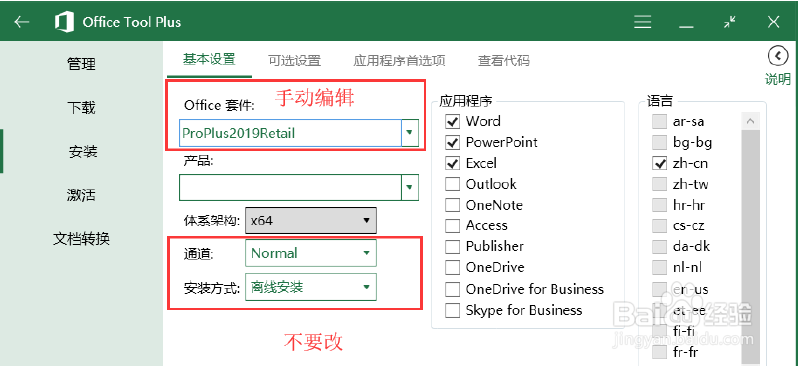Check Skype for Business
This screenshot has height=367, width=799.
click(x=452, y=310)
